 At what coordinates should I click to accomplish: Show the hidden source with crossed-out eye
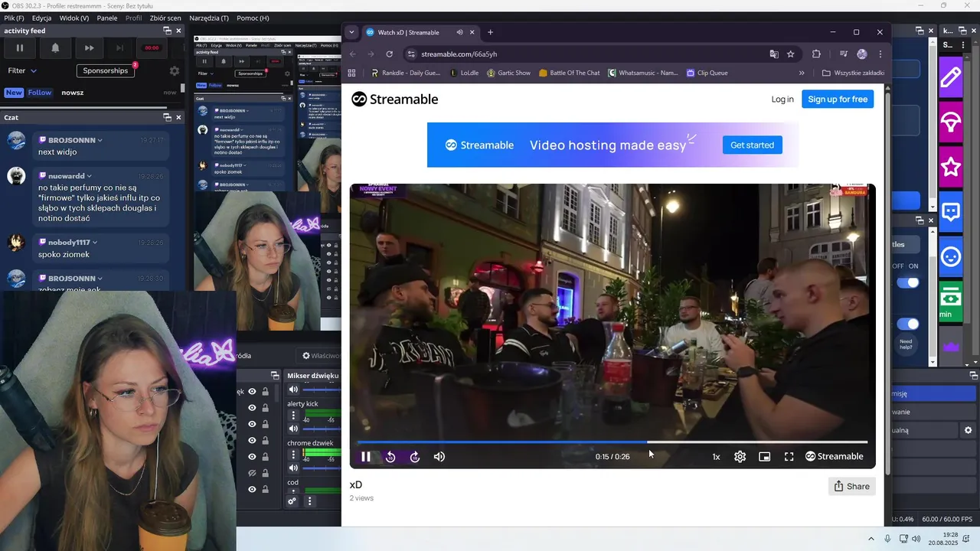(252, 474)
